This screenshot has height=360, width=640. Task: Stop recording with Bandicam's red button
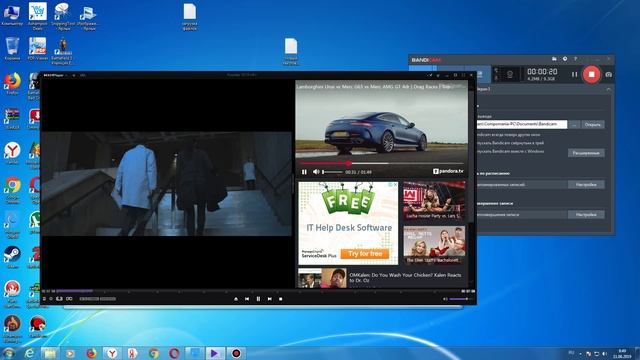(x=591, y=74)
